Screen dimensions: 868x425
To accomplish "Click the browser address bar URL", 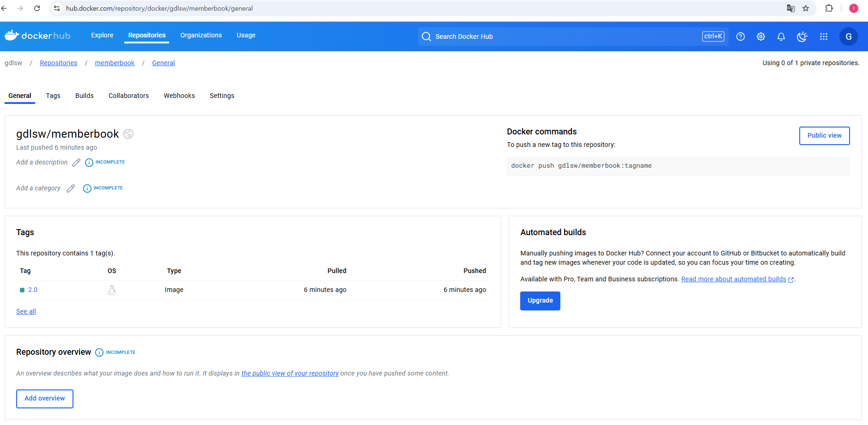I will [159, 8].
